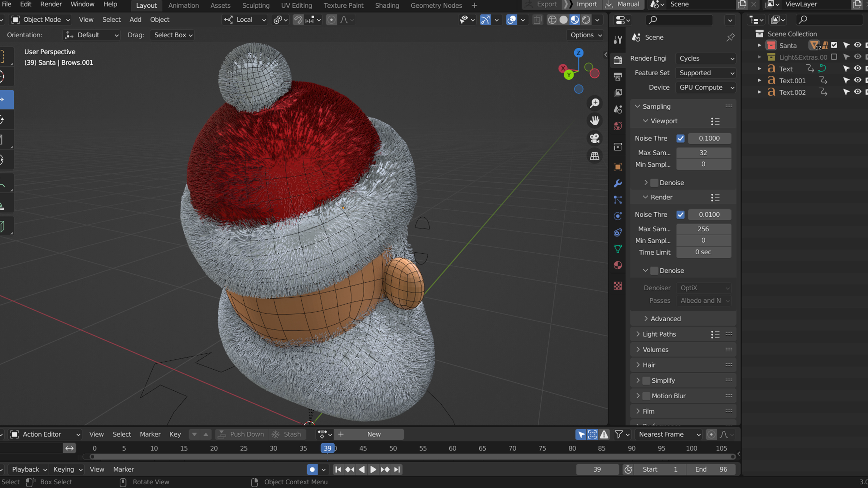This screenshot has width=868, height=488.
Task: Open the Modifier properties wrench tab
Action: tap(618, 184)
